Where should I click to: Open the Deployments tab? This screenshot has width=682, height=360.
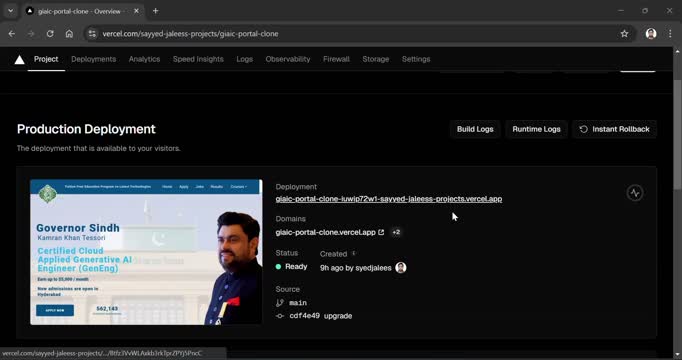(94, 59)
